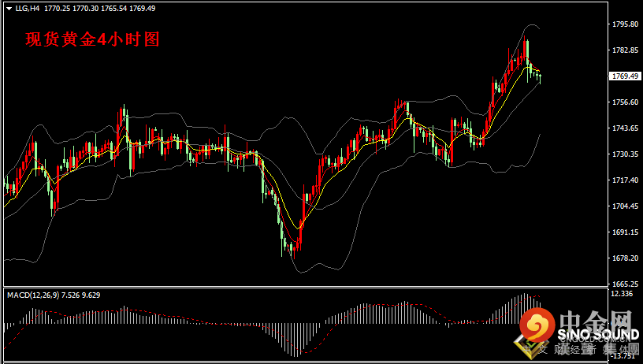Image resolution: width=643 pixels, height=364 pixels.
Task: Click the red chart title 现货黄金4小时图
Action: (92, 39)
